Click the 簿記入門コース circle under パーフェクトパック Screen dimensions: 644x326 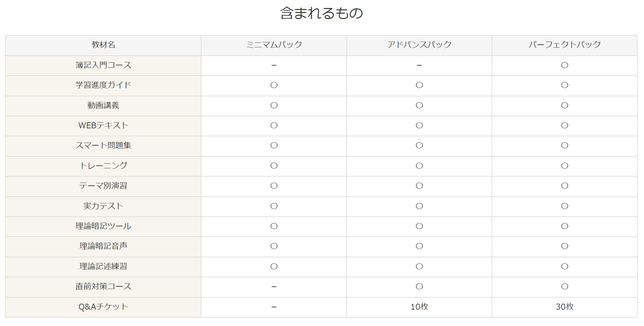(564, 65)
